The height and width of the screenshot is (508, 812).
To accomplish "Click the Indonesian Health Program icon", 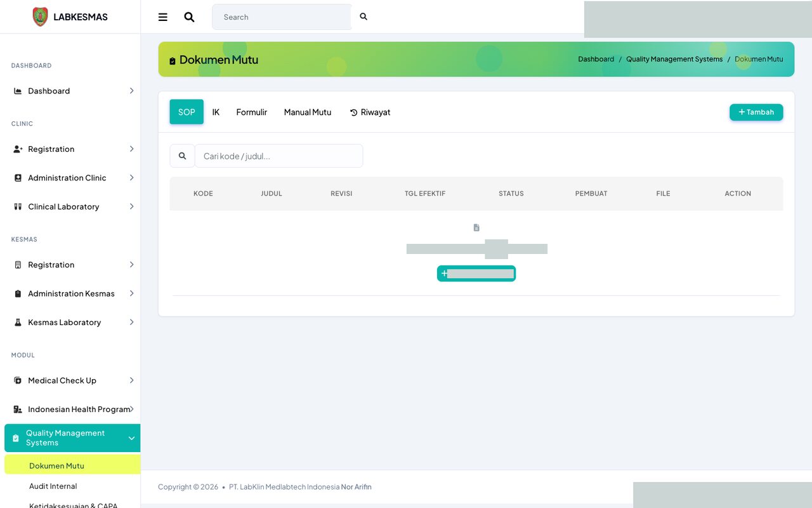I will (x=18, y=410).
